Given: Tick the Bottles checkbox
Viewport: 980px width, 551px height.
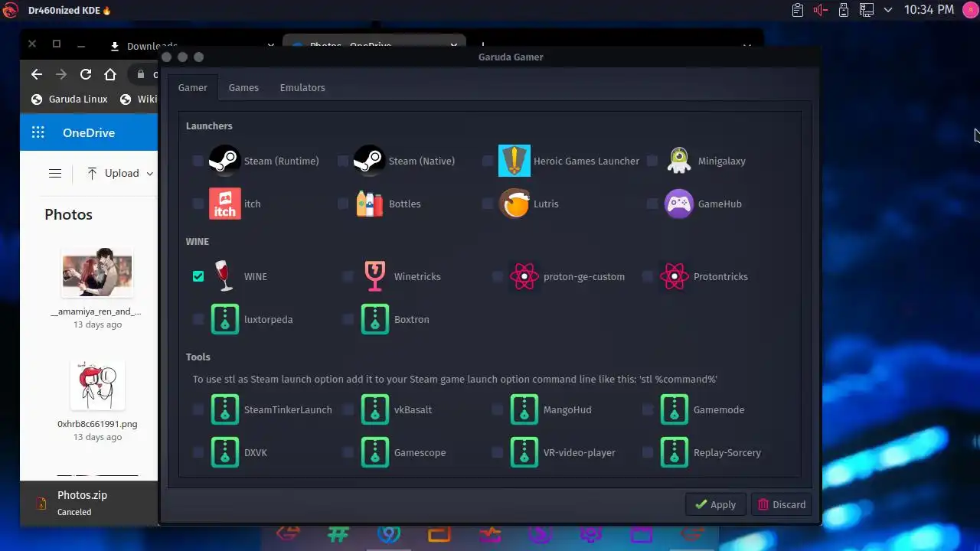Looking at the screenshot, I should click(x=343, y=204).
